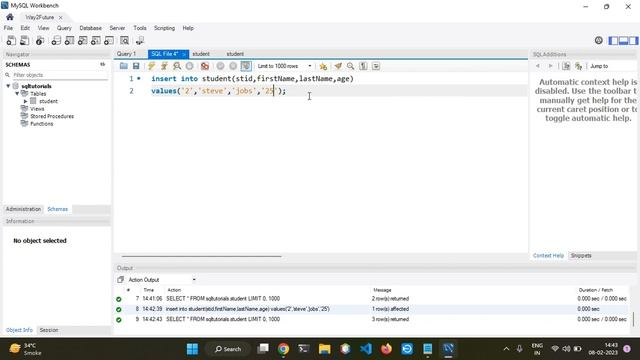Close the SQL File 4 tab
Viewport: 640px width, 360px height.
[184, 54]
